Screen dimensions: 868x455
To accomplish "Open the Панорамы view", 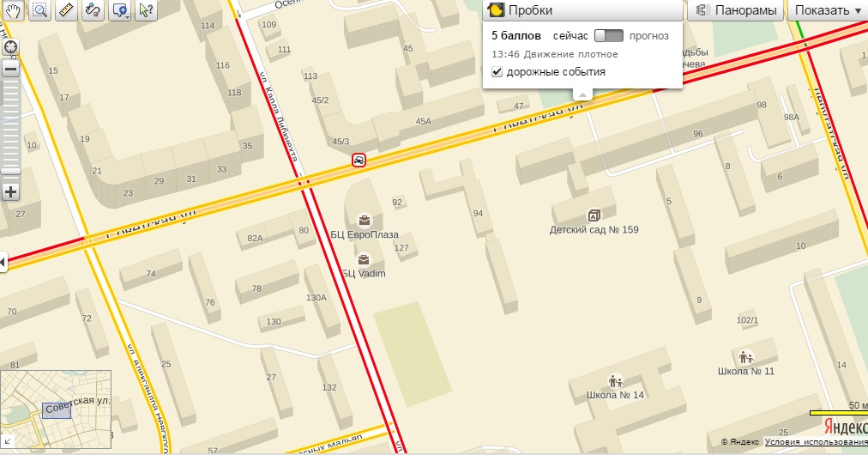I will [736, 10].
